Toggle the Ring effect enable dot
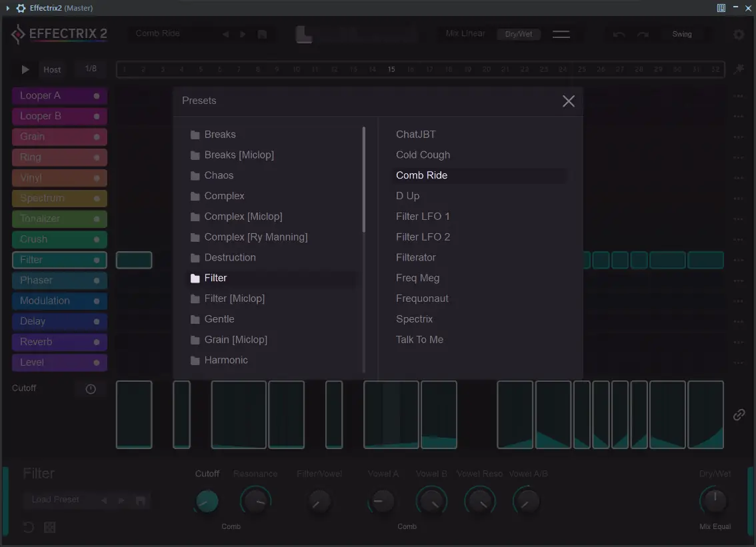The width and height of the screenshot is (756, 547). pyautogui.click(x=97, y=158)
